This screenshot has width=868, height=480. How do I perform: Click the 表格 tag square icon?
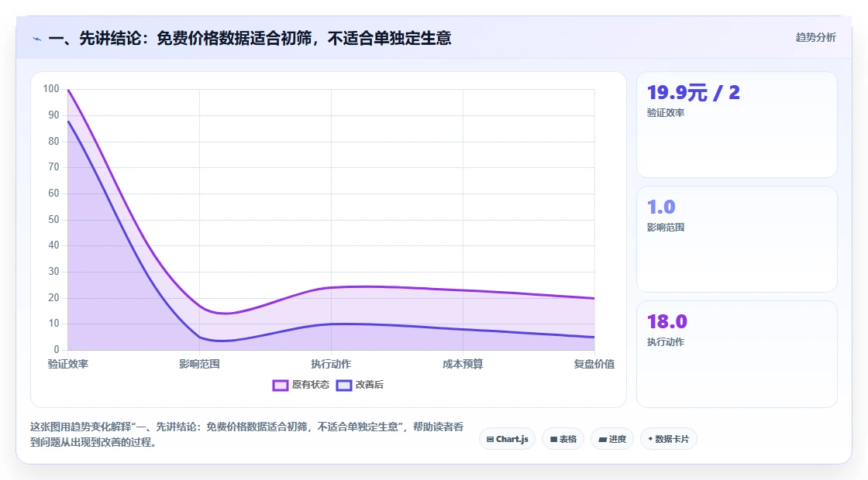click(553, 440)
